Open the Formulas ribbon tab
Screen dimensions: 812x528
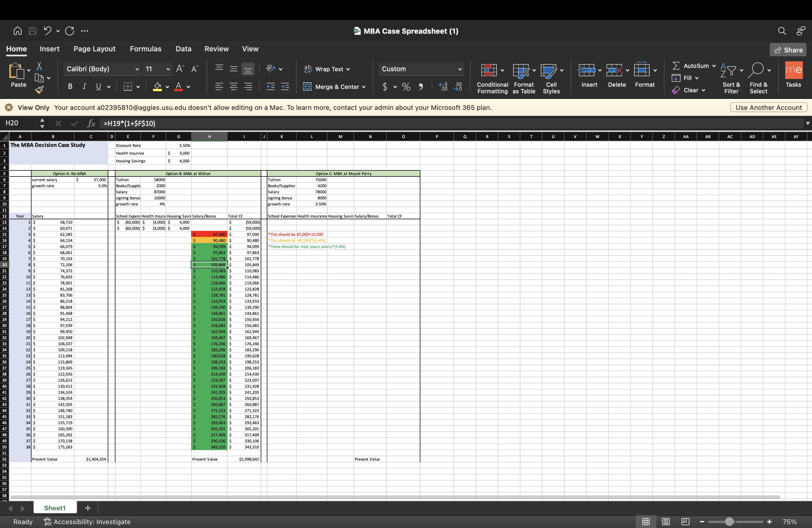[145, 49]
